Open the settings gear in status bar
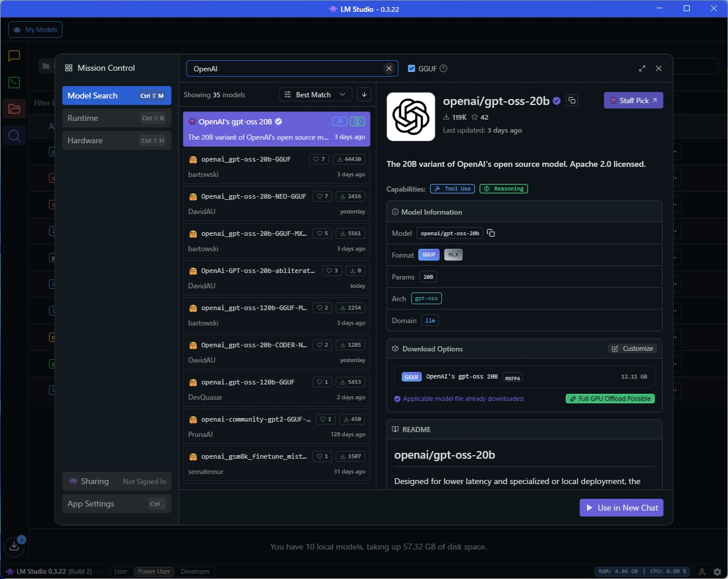Image resolution: width=728 pixels, height=579 pixels. (717, 571)
